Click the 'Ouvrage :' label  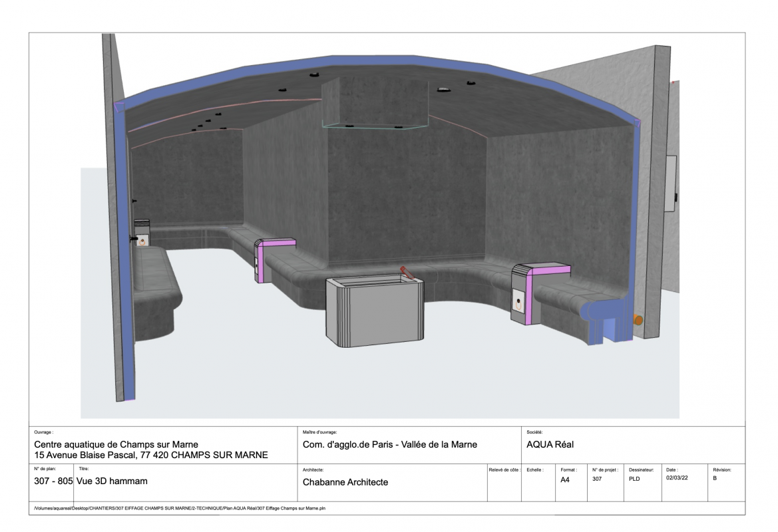click(43, 432)
